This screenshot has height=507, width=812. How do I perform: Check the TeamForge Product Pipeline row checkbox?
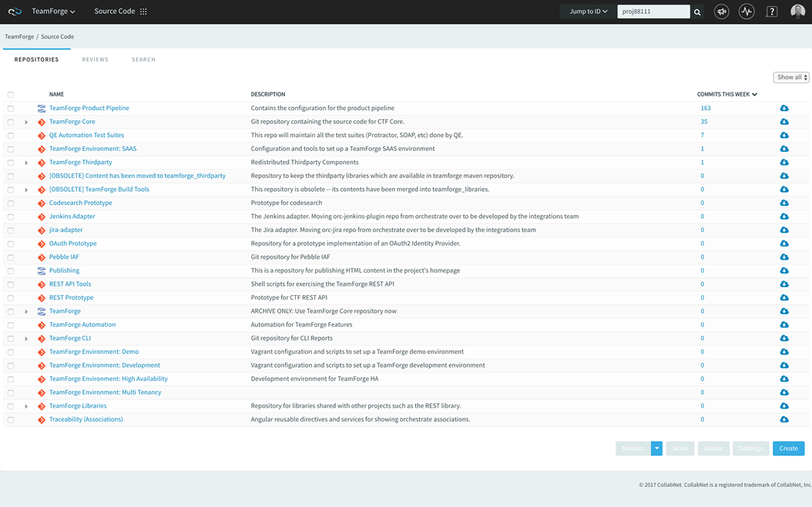[10, 109]
